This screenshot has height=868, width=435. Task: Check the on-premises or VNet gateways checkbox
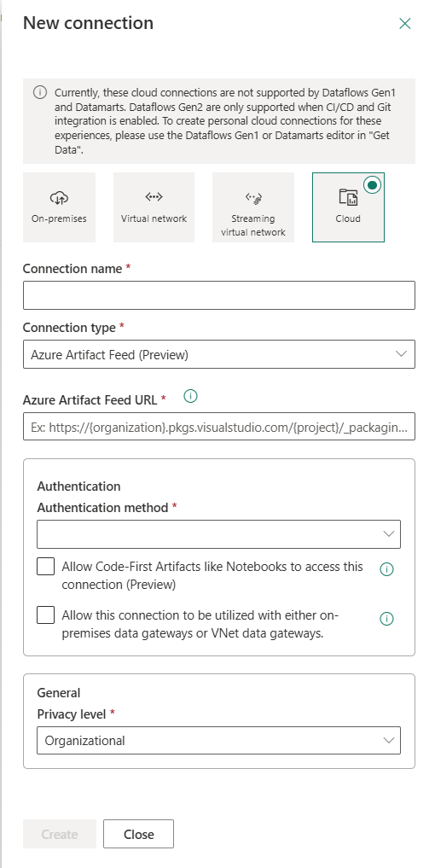[45, 615]
